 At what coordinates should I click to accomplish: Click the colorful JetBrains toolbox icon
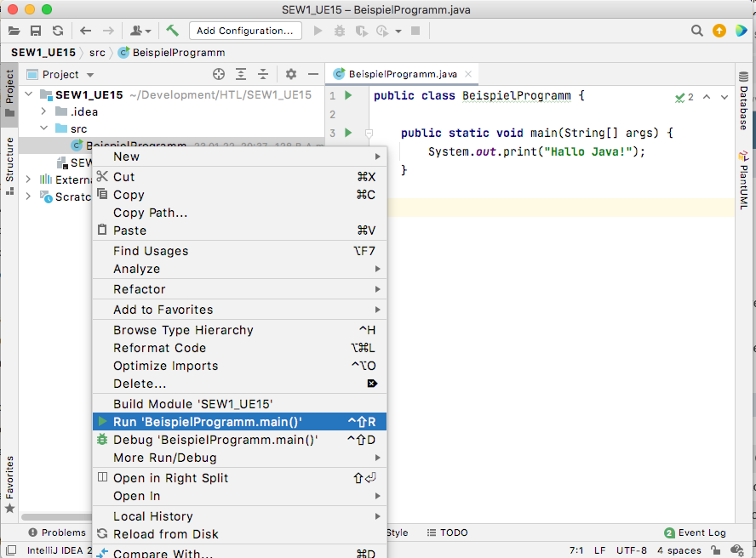tap(741, 31)
